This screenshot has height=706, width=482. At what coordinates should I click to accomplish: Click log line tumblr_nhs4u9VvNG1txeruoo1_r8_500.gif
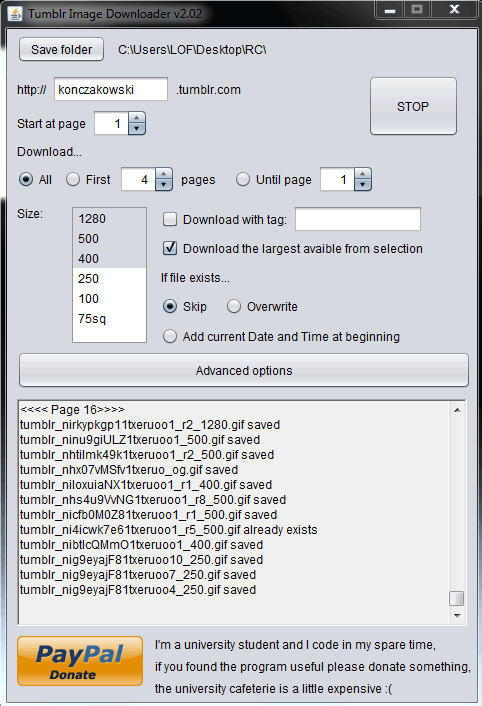point(153,499)
